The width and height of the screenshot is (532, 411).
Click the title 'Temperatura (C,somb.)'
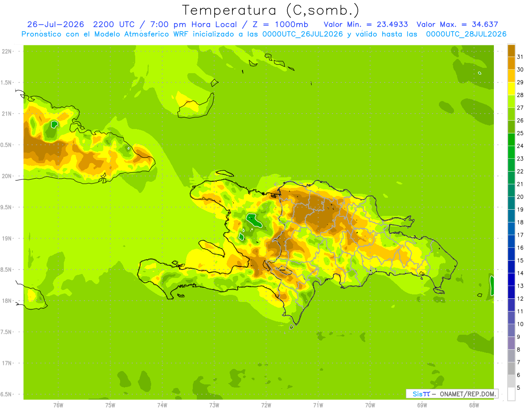coord(271,10)
